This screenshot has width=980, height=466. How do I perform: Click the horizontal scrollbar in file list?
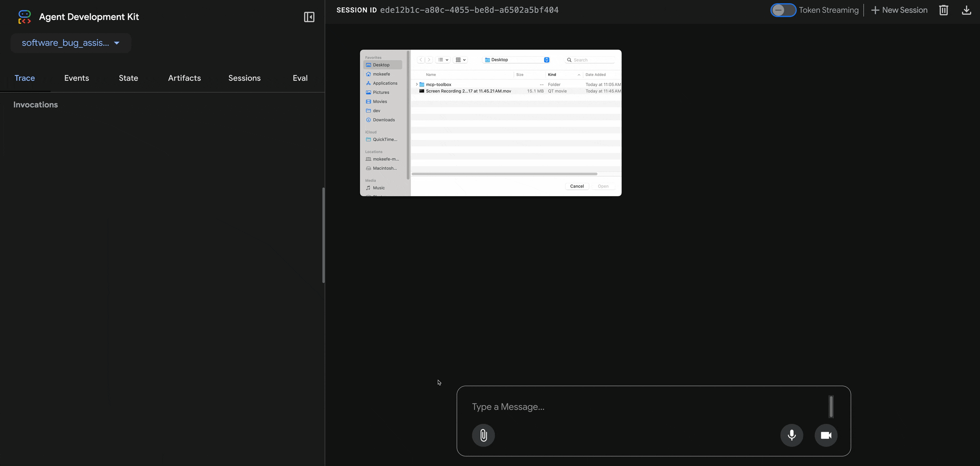point(504,174)
